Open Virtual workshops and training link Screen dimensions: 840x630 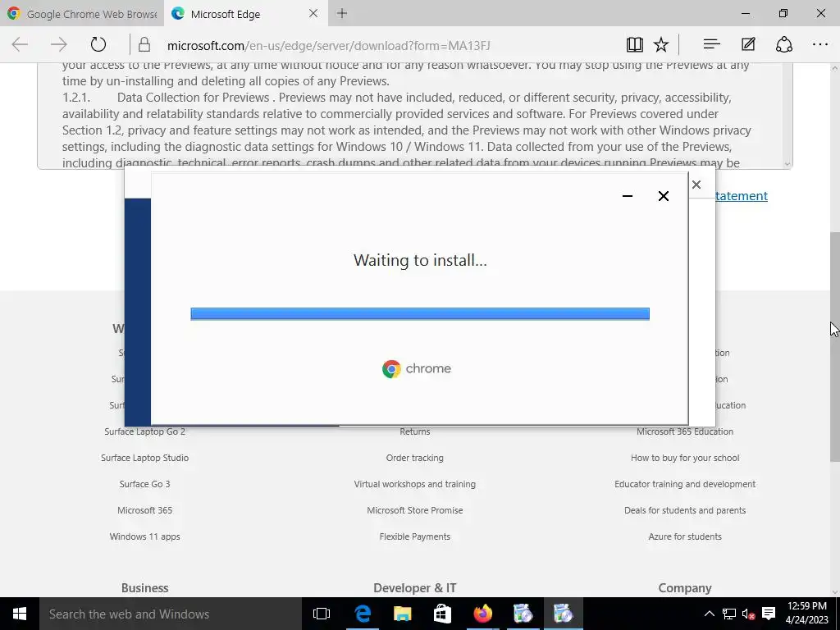[414, 484]
